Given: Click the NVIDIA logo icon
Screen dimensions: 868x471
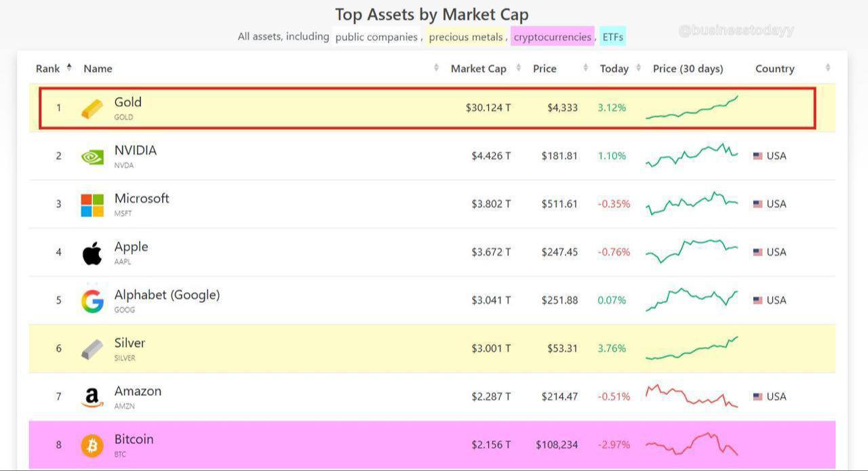Looking at the screenshot, I should [92, 157].
